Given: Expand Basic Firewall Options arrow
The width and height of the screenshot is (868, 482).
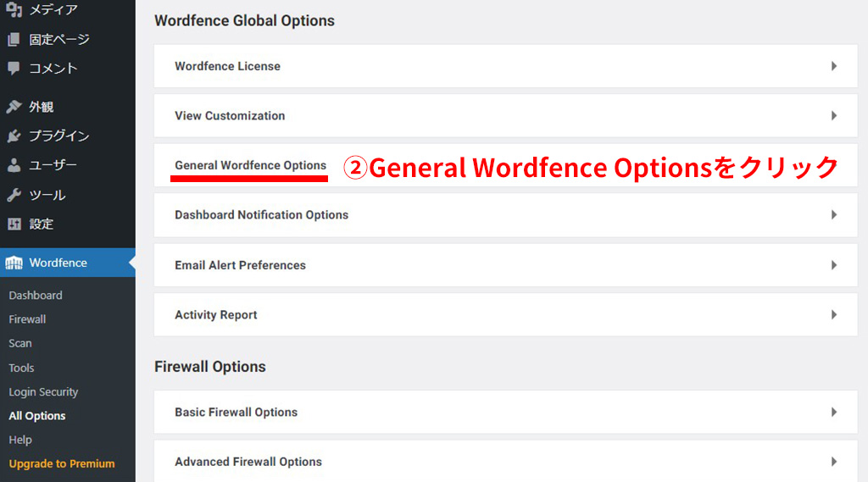Looking at the screenshot, I should tap(834, 413).
